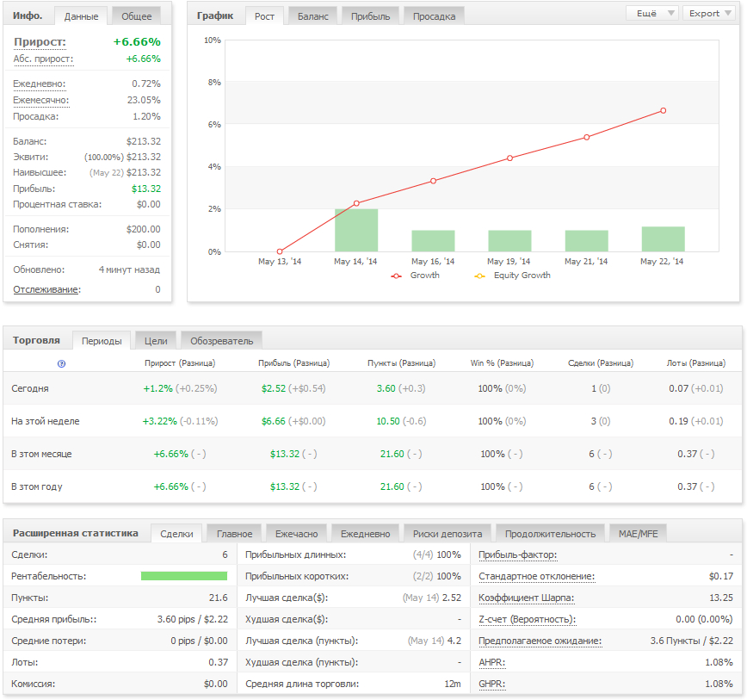Click the green Рентабельность progress bar

pos(184,576)
